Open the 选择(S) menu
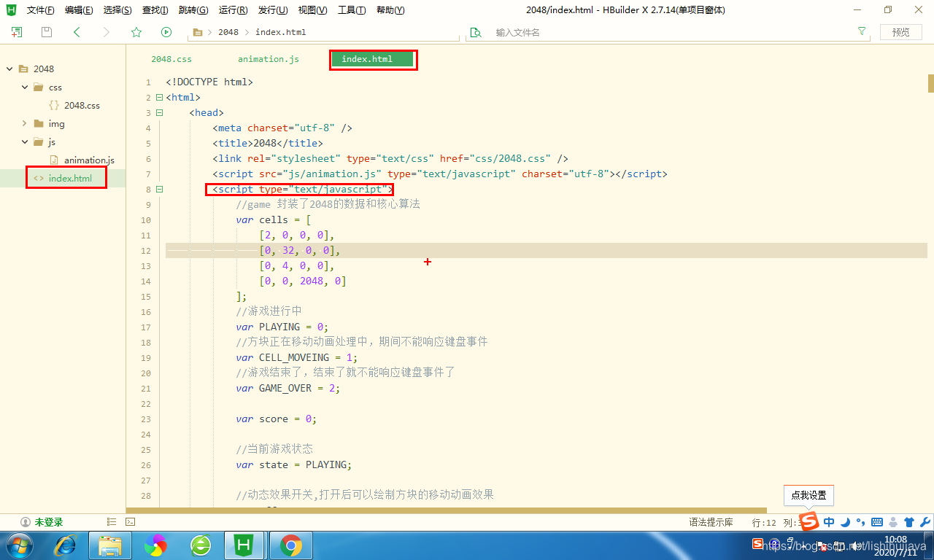934x560 pixels. point(117,10)
